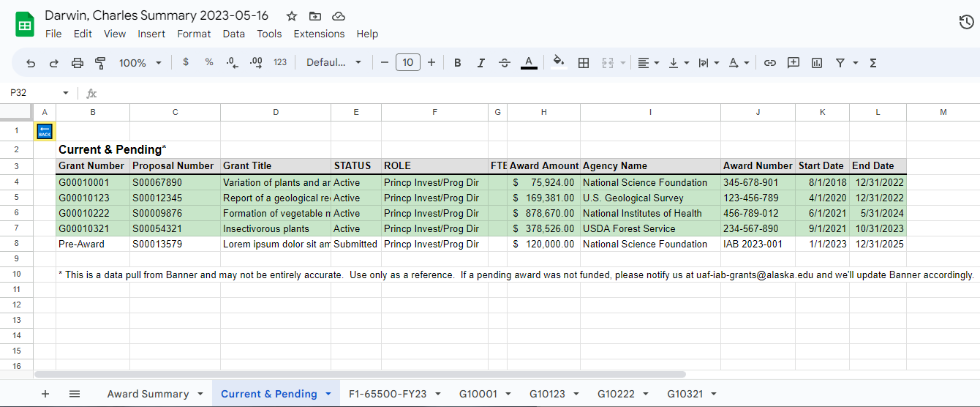Open the horizontal align dropdown

coord(648,63)
